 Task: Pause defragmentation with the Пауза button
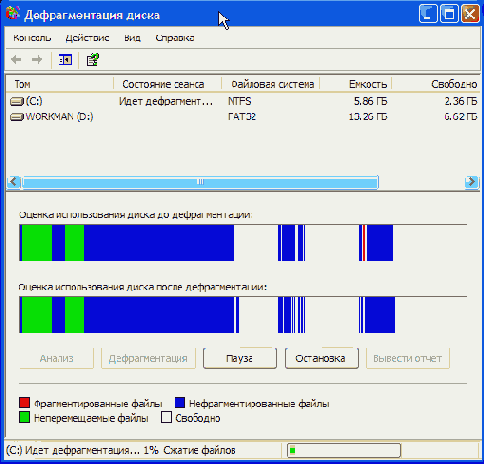click(x=240, y=358)
